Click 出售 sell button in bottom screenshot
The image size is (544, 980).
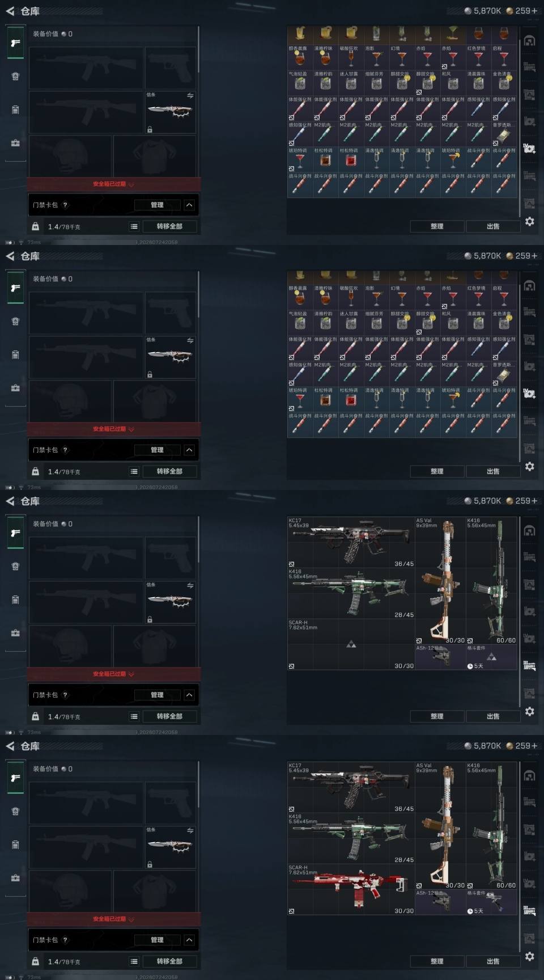coord(493,961)
